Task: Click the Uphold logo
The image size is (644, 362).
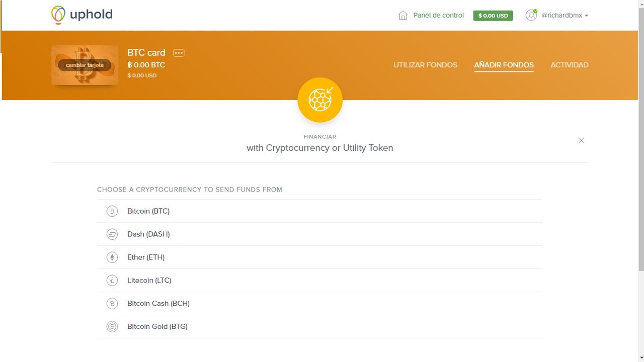Action: coord(82,15)
